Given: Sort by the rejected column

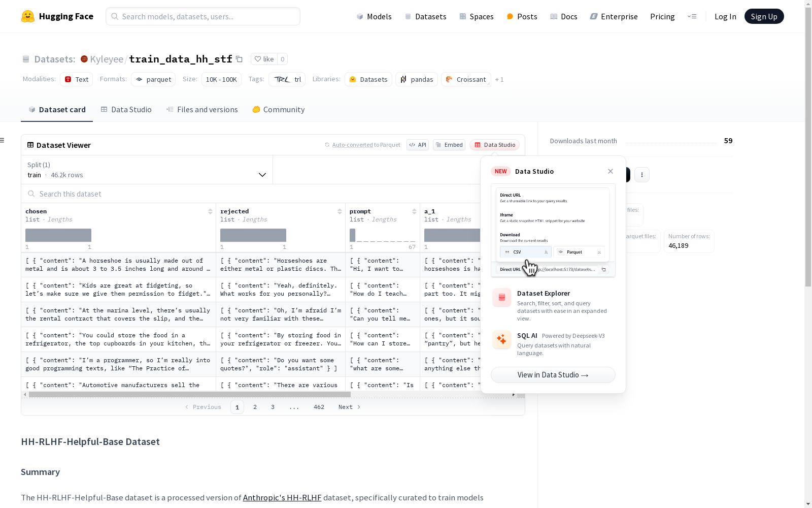Looking at the screenshot, I should point(340,211).
